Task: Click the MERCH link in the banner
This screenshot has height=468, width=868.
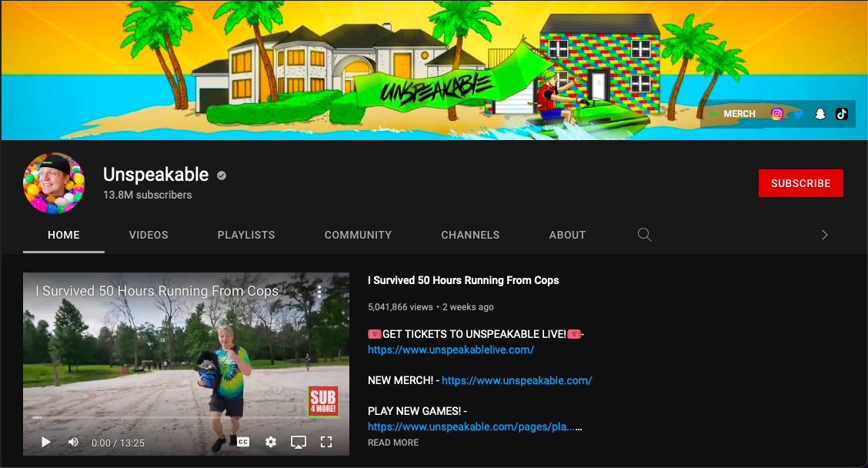Action: pyautogui.click(x=739, y=114)
